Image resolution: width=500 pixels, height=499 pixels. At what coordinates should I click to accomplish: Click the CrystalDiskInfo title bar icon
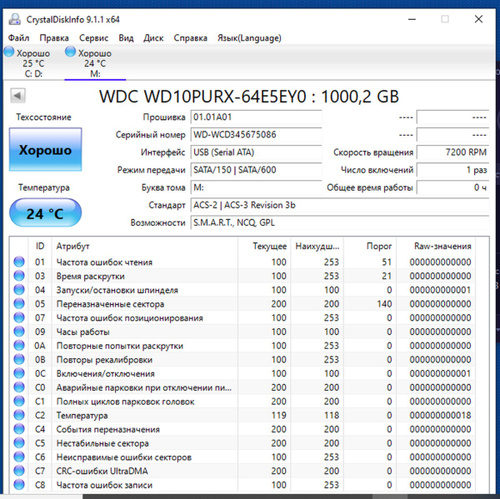[x=14, y=19]
